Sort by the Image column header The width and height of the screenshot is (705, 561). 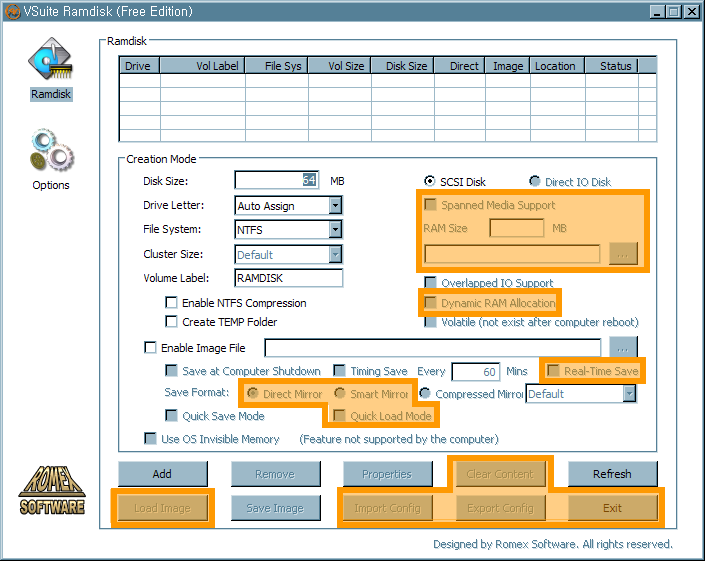point(508,66)
